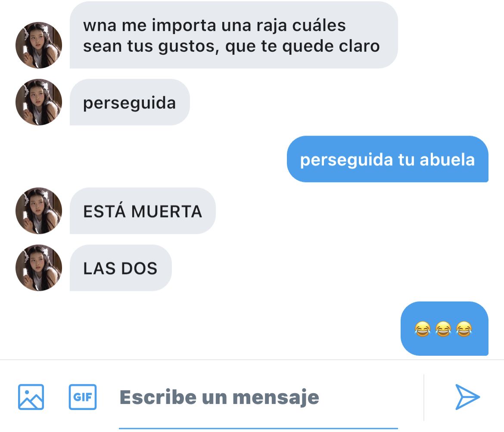
Task: Open the GIF picker icon
Action: click(83, 397)
